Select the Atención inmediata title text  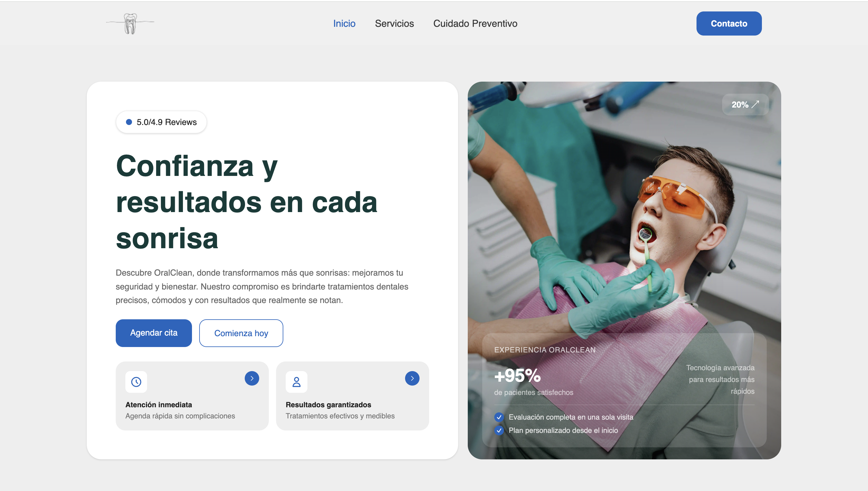point(159,405)
